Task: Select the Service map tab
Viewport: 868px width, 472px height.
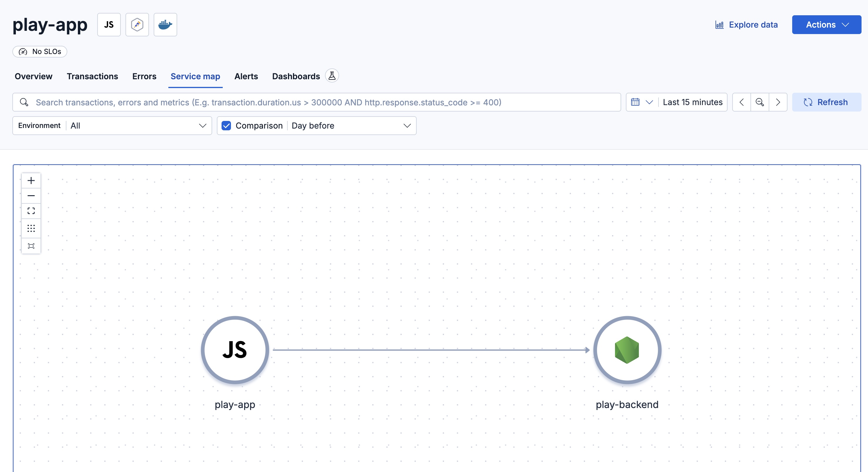Action: (195, 76)
